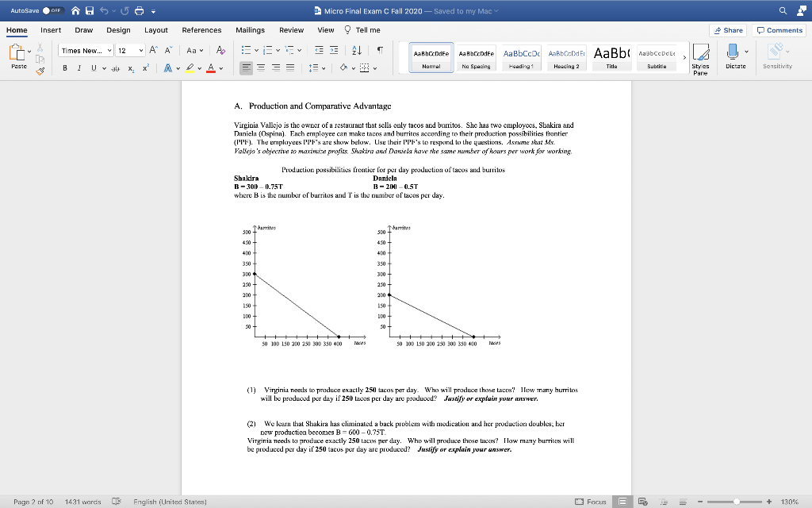The width and height of the screenshot is (812, 508).
Task: Increase paragraph indent
Action: coord(334,50)
